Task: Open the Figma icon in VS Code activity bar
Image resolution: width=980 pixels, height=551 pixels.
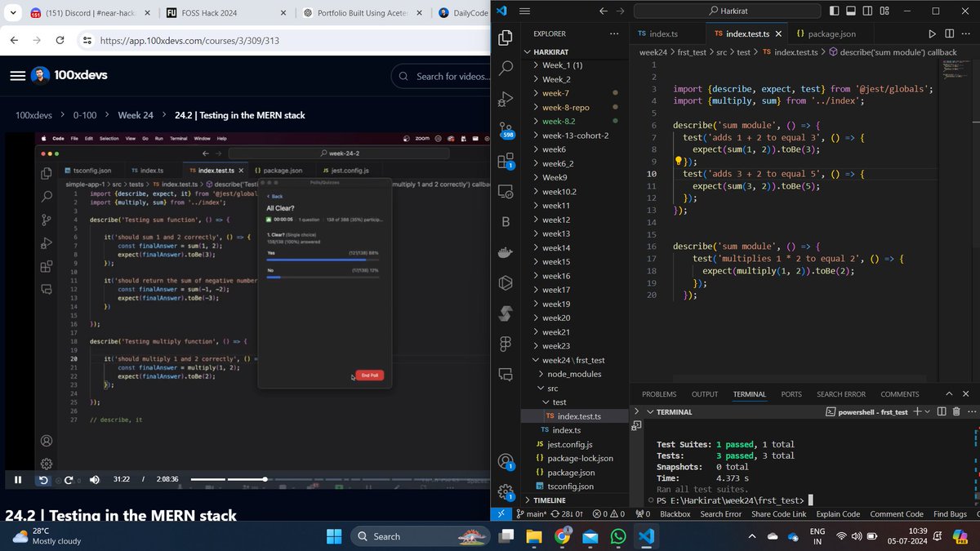Action: pyautogui.click(x=506, y=344)
